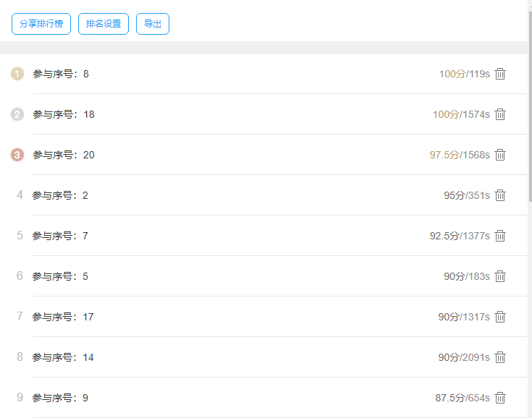Click the 导出 export button
The width and height of the screenshot is (532, 418).
(x=153, y=24)
